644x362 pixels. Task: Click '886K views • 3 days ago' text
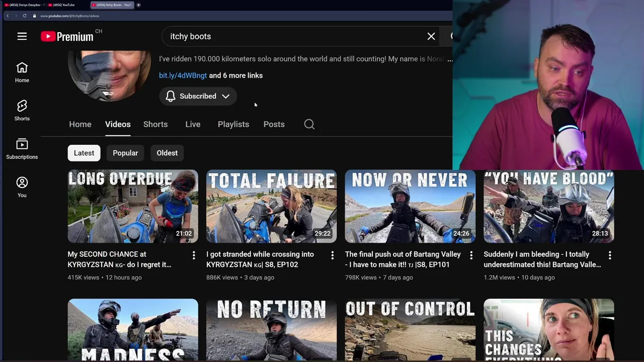[x=240, y=278]
